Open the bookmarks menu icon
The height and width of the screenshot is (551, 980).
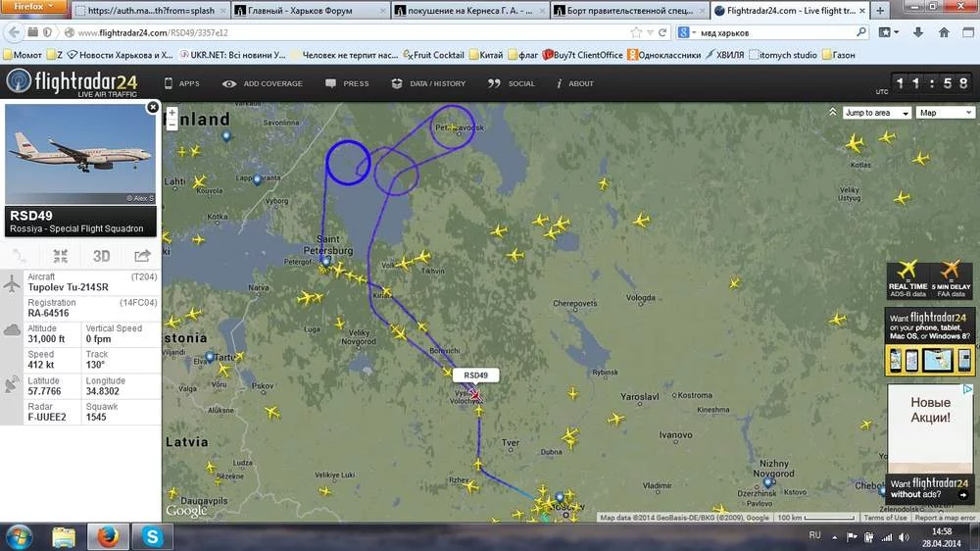[888, 32]
